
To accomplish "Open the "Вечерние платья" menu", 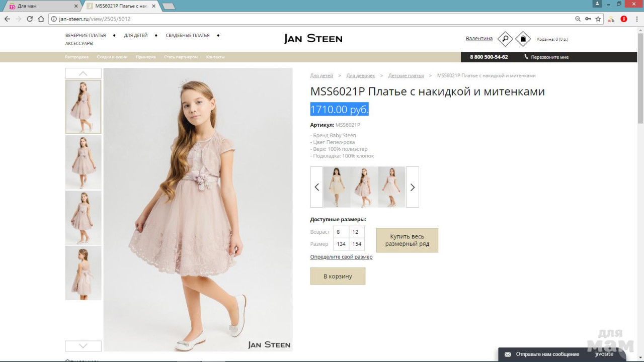I will [x=86, y=36].
